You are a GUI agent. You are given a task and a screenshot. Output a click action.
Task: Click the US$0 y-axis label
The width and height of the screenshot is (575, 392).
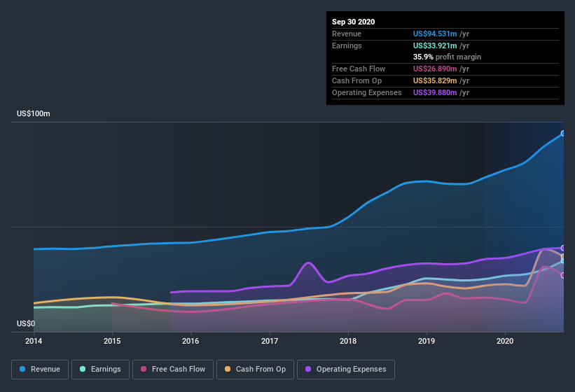26,323
